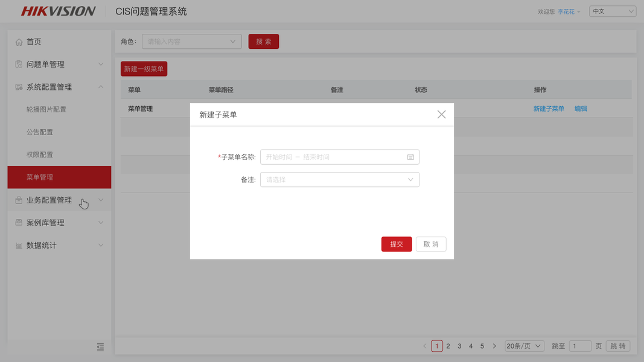Click the home icon beside 首页
The height and width of the screenshot is (362, 644).
pyautogui.click(x=19, y=42)
